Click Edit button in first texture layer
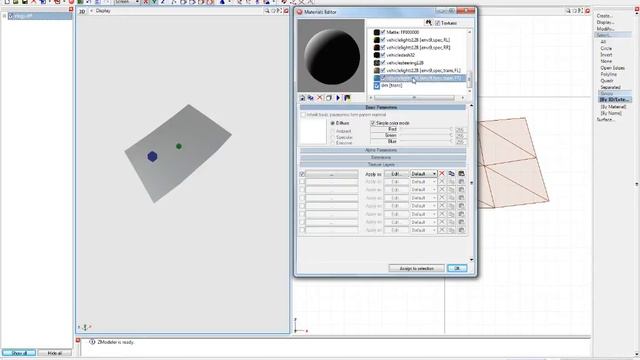The height and width of the screenshot is (360, 640). [396, 173]
